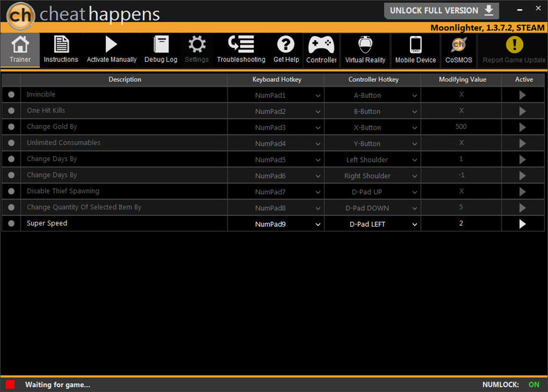Edit Super Speed modifying value 2

click(x=461, y=223)
